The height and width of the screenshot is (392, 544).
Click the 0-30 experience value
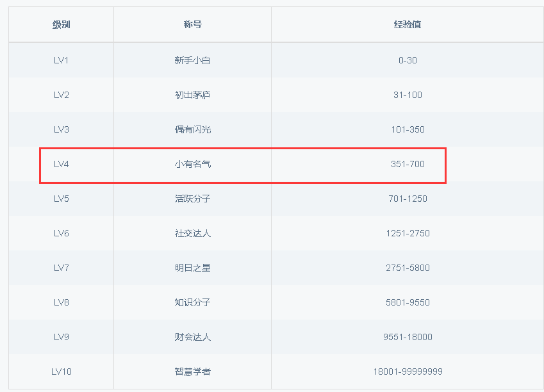408,60
